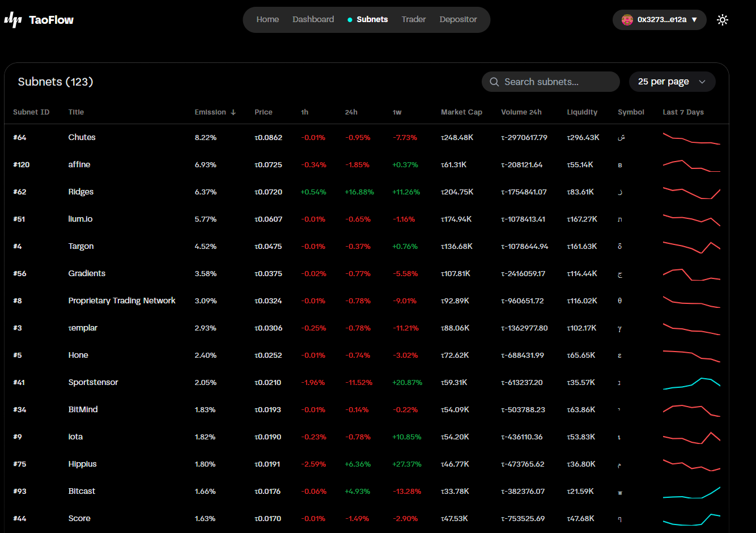The width and height of the screenshot is (756, 533).
Task: Click the TaoFlow logo icon
Action: [13, 20]
